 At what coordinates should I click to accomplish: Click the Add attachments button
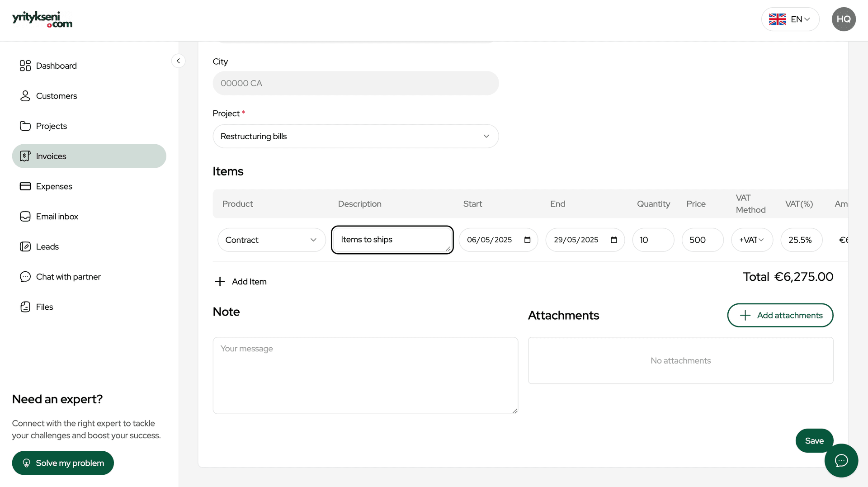[x=780, y=316]
